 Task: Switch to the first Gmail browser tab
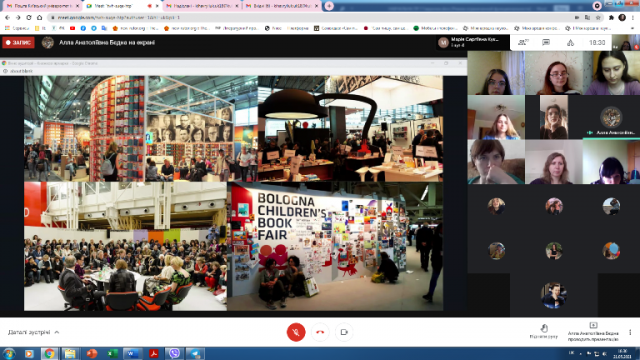(x=42, y=6)
